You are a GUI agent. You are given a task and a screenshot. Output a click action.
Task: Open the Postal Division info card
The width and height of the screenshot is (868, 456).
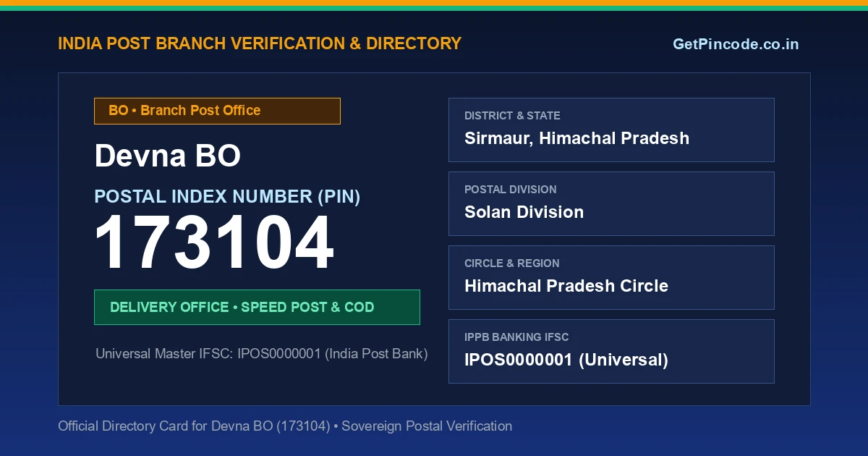pyautogui.click(x=611, y=203)
